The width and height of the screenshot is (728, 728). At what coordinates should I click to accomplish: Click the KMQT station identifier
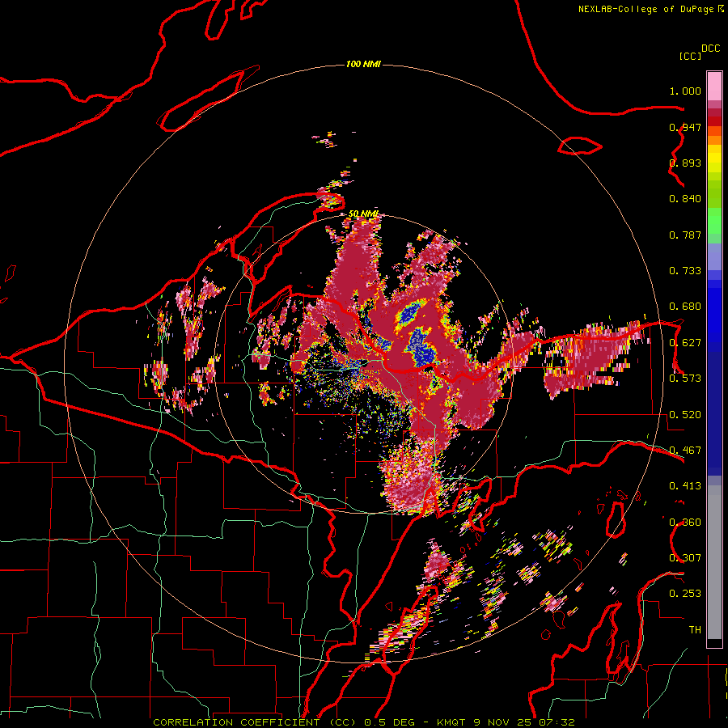pyautogui.click(x=451, y=722)
